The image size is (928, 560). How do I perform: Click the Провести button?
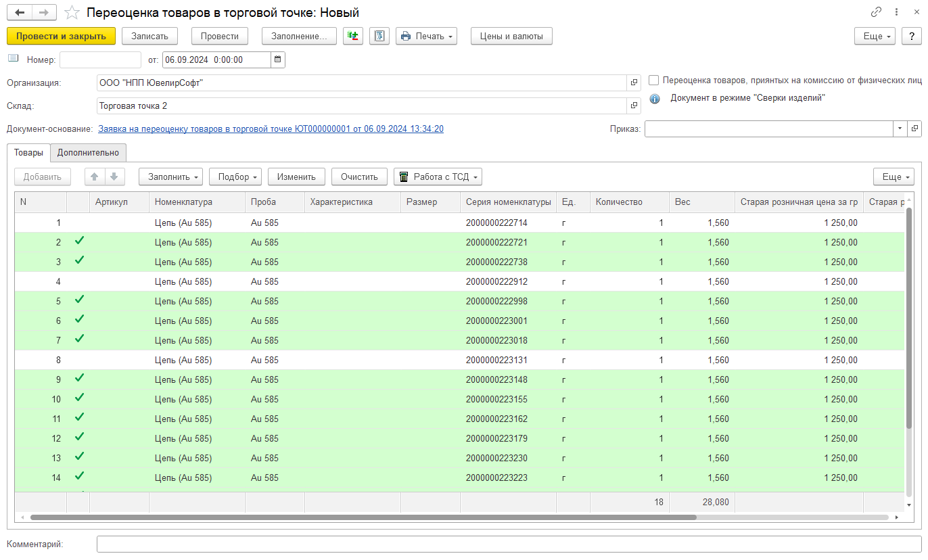220,36
